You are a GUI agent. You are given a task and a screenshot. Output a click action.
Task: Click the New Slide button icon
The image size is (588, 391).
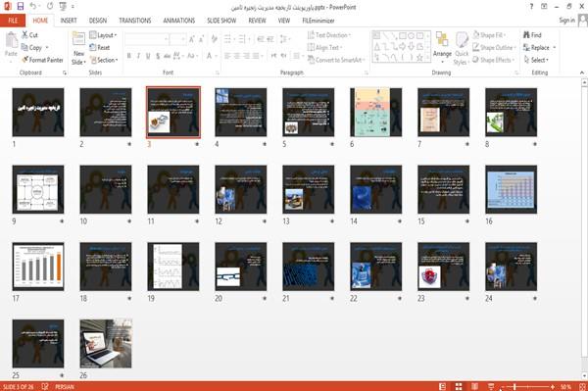(78, 39)
